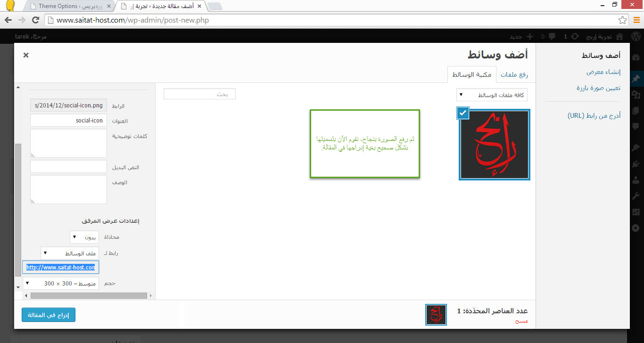Bookmark this page with the star icon
The height and width of the screenshot is (343, 644).
click(622, 20)
